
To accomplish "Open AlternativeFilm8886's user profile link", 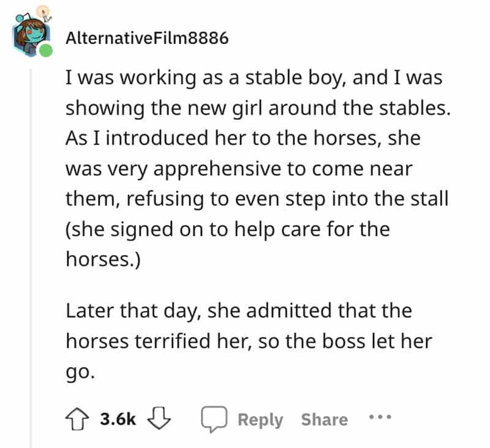I will point(146,39).
